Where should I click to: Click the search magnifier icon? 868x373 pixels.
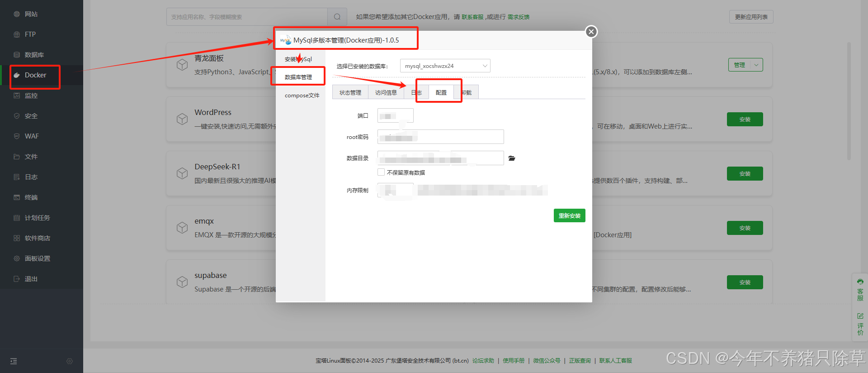337,17
